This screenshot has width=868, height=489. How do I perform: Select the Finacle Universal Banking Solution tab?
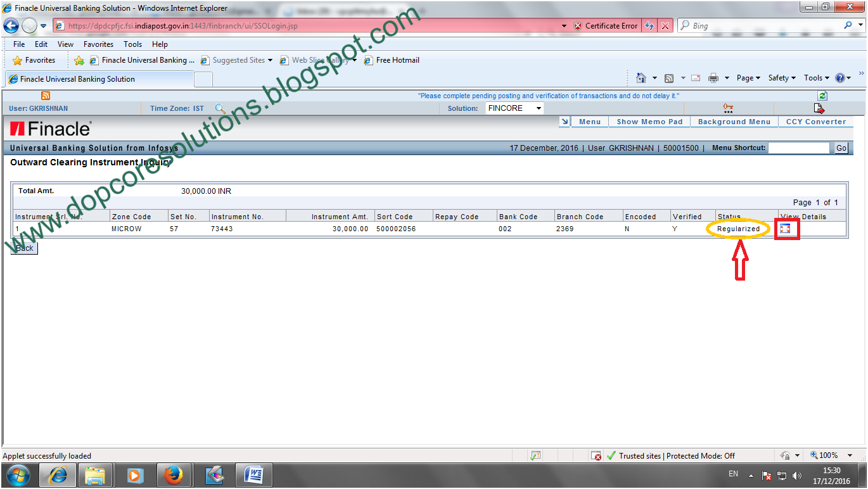(x=99, y=79)
